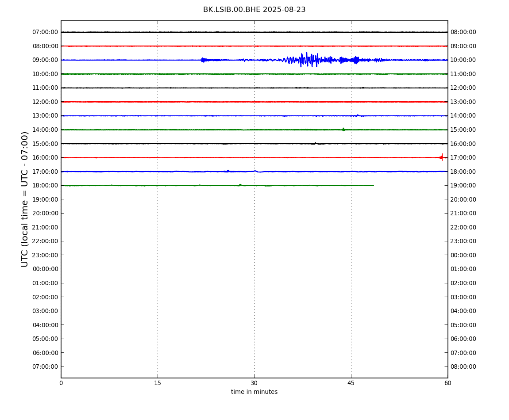Click the x-axis tick label 15

tap(158, 383)
